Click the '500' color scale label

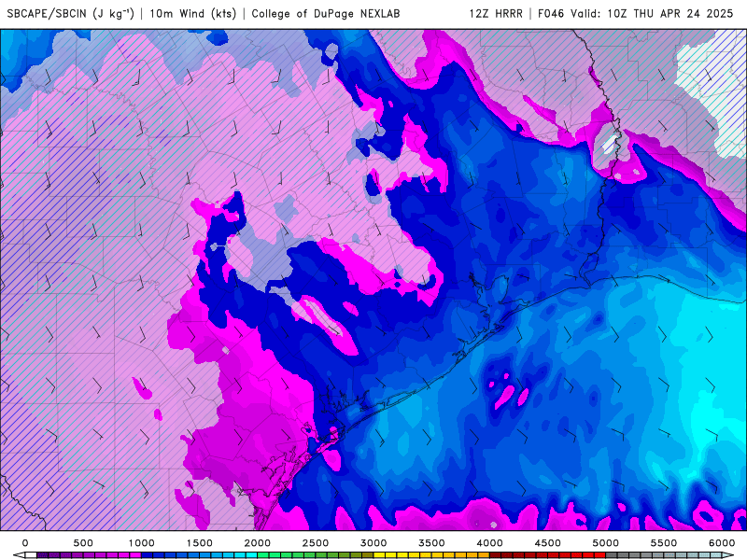click(83, 543)
